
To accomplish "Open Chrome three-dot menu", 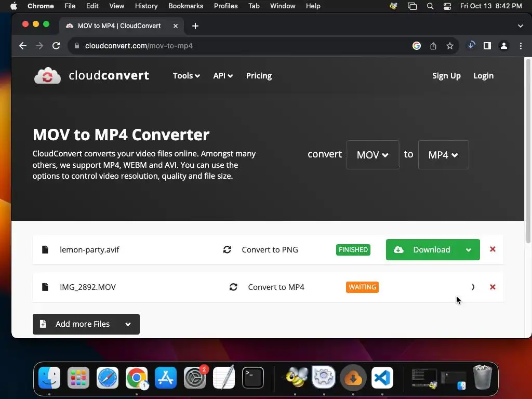I will click(521, 46).
